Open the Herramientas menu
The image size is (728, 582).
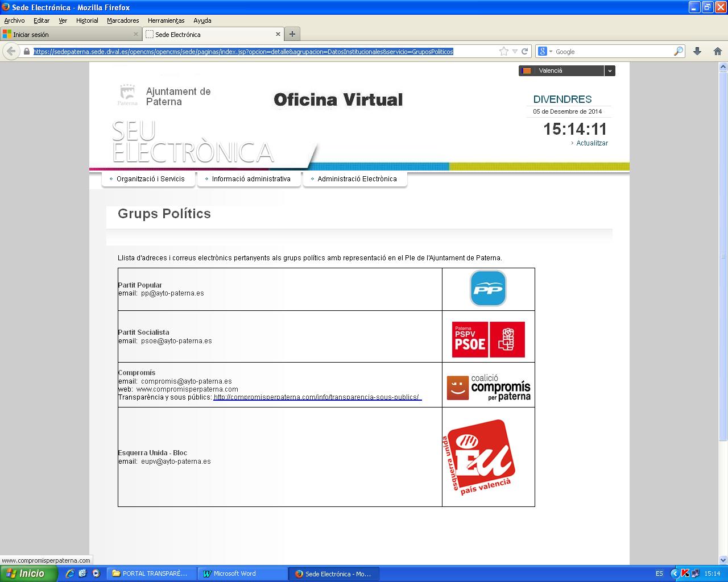[x=166, y=20]
